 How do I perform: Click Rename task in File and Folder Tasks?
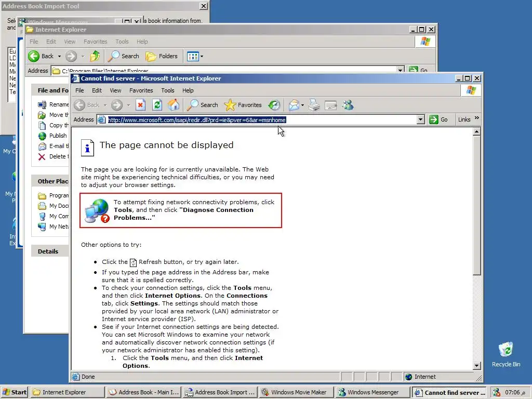54,104
